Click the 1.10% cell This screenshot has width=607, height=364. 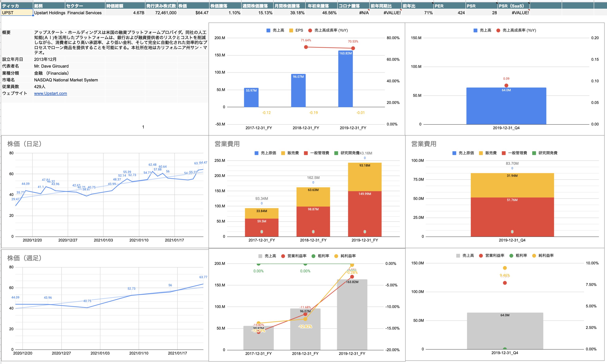click(x=225, y=12)
